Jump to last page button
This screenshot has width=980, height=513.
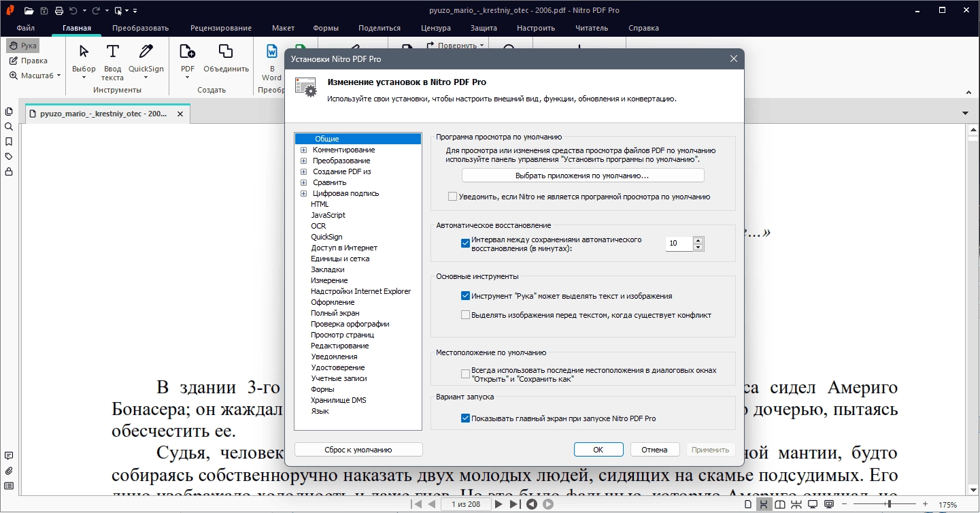[x=515, y=504]
